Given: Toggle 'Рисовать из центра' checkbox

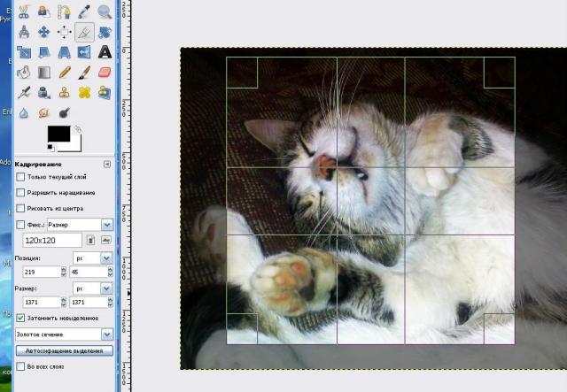Looking at the screenshot, I should pyautogui.click(x=20, y=209).
